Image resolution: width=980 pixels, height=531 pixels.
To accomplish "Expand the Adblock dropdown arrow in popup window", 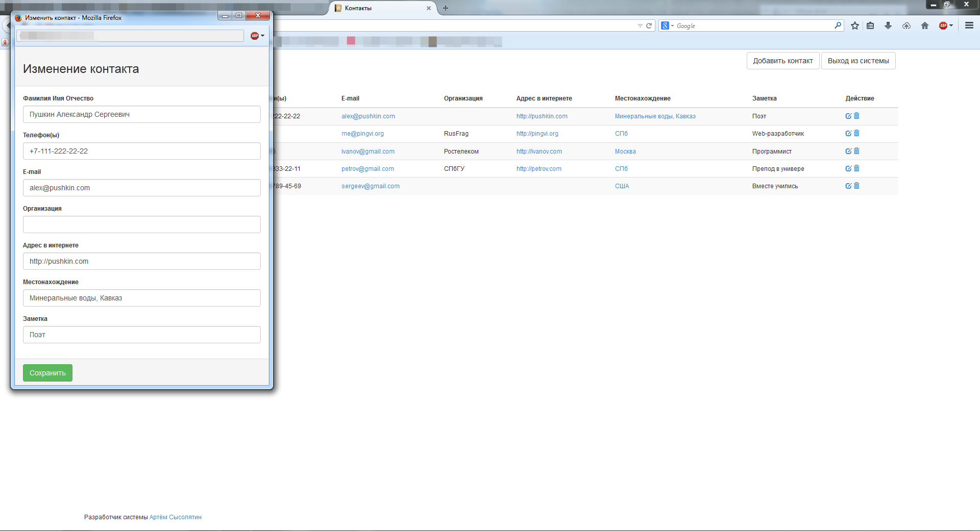I will (262, 36).
